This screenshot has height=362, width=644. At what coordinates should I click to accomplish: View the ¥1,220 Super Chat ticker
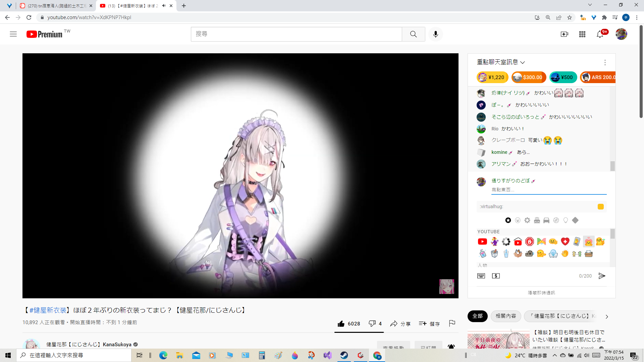click(x=492, y=77)
